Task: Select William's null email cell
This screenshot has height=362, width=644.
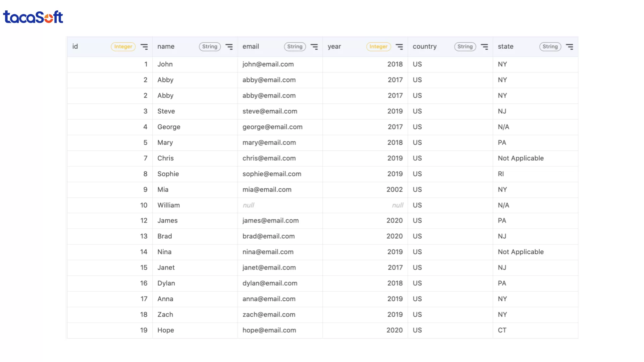Action: click(x=280, y=205)
